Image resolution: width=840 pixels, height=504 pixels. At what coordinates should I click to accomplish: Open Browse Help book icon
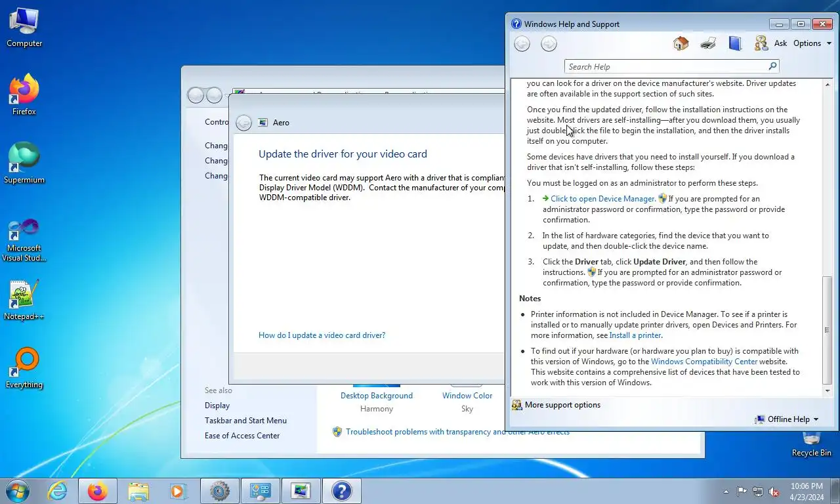[735, 43]
